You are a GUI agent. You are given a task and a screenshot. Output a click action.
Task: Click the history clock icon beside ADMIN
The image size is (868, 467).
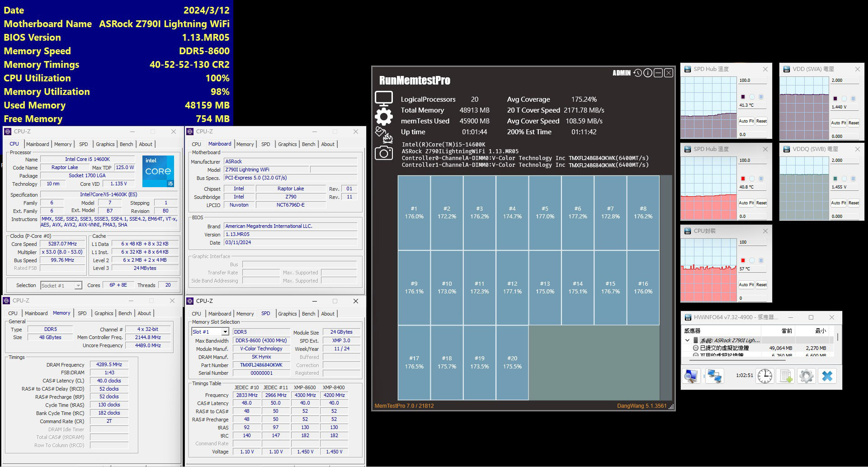coord(638,73)
